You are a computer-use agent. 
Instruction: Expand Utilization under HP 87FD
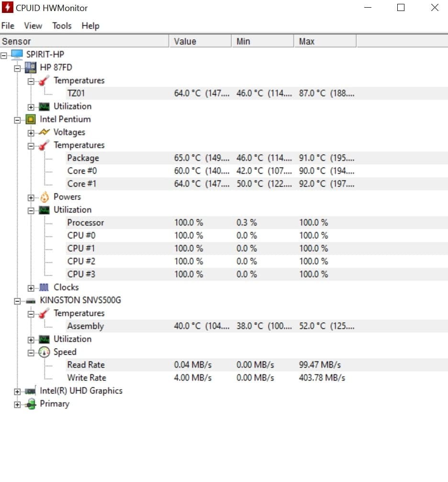coord(31,107)
